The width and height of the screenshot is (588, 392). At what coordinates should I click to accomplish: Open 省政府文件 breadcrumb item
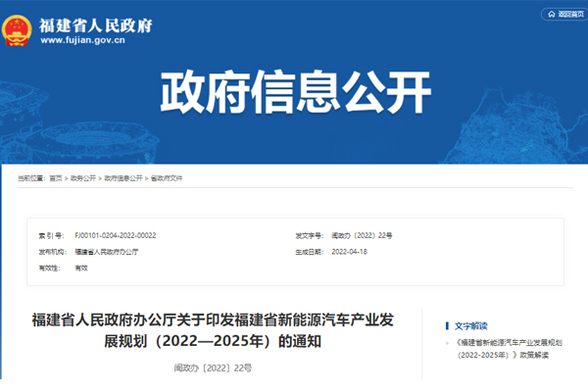167,178
